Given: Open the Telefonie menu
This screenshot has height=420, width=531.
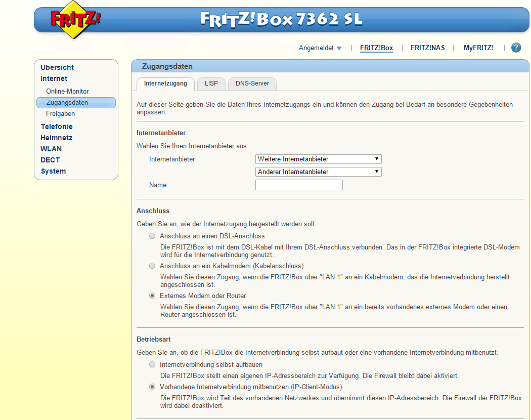Looking at the screenshot, I should [x=57, y=127].
